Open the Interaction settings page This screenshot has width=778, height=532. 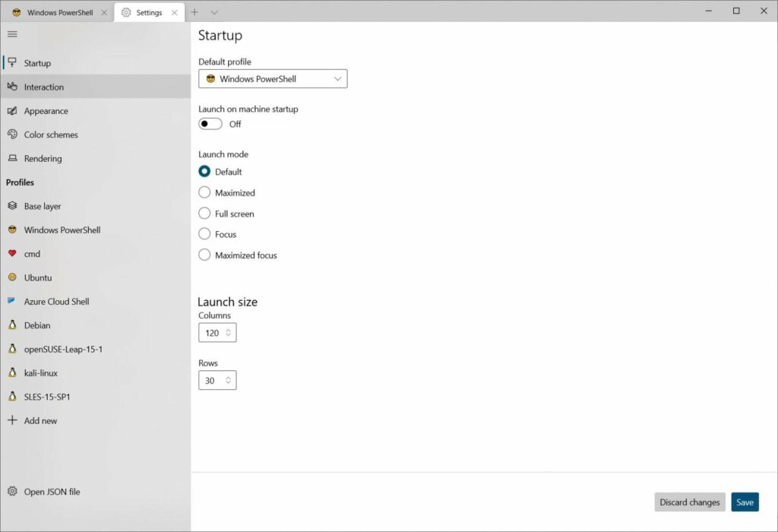click(96, 87)
